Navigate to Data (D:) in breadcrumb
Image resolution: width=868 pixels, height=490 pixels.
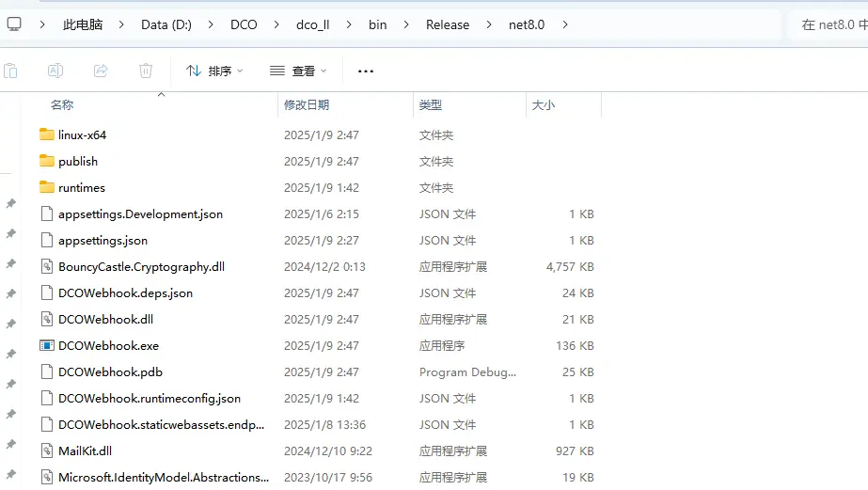166,24
